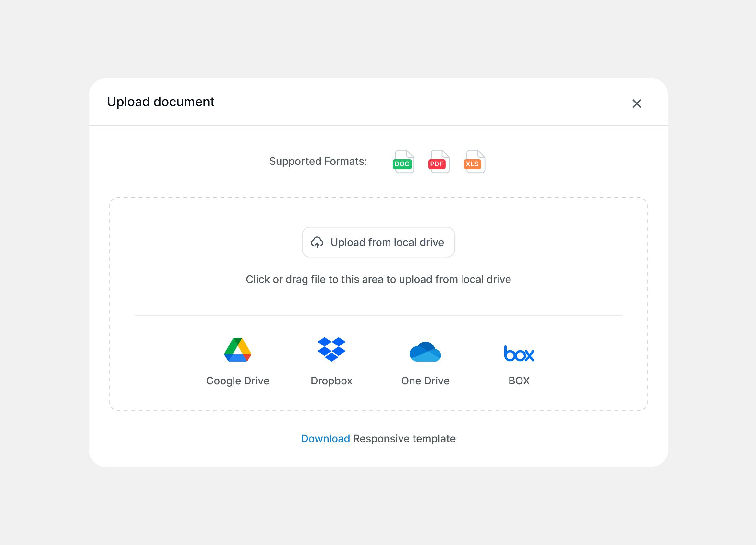The image size is (756, 545).
Task: Click the Google Drive logo icon
Action: 238,350
